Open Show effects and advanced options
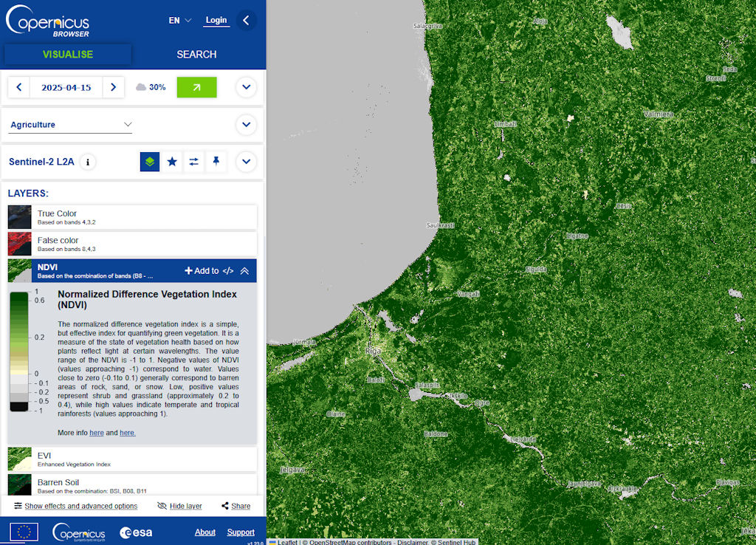The width and height of the screenshot is (756, 545). tap(75, 506)
